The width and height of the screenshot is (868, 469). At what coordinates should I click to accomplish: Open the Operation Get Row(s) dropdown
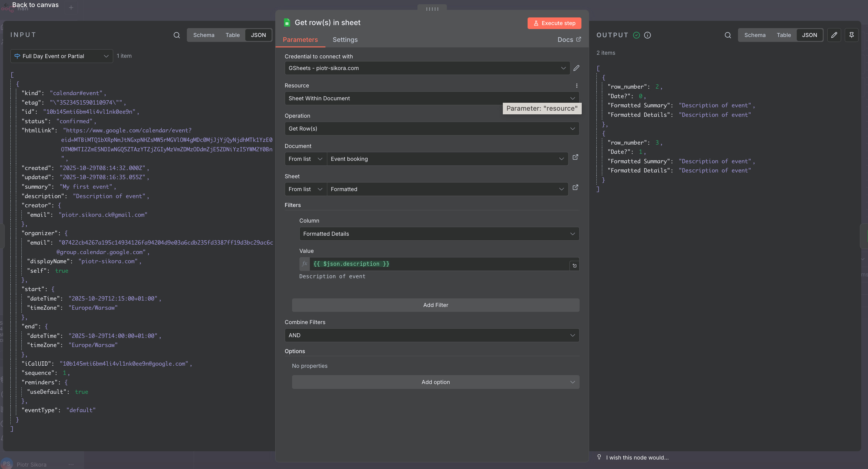(x=432, y=129)
